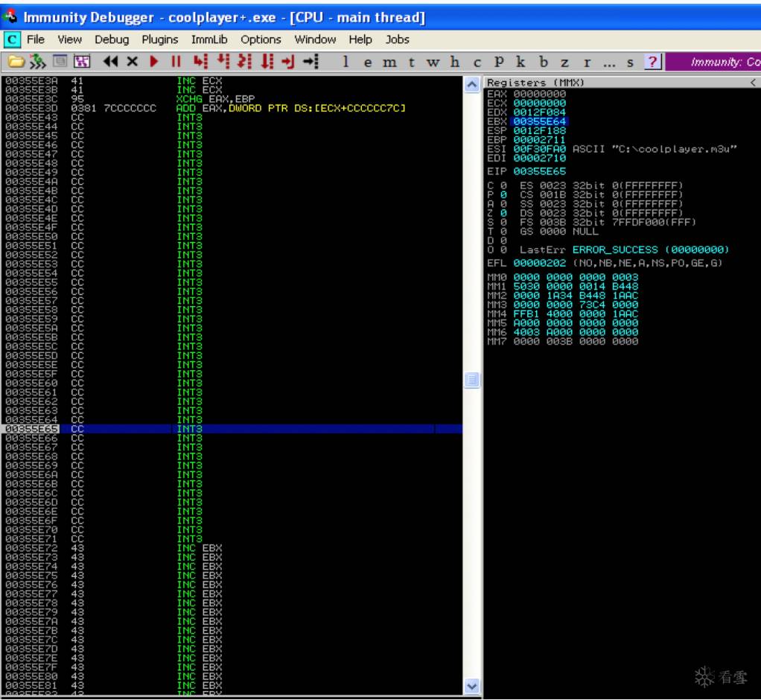
Task: Click the grey window icon in toolbar
Action: (60, 61)
